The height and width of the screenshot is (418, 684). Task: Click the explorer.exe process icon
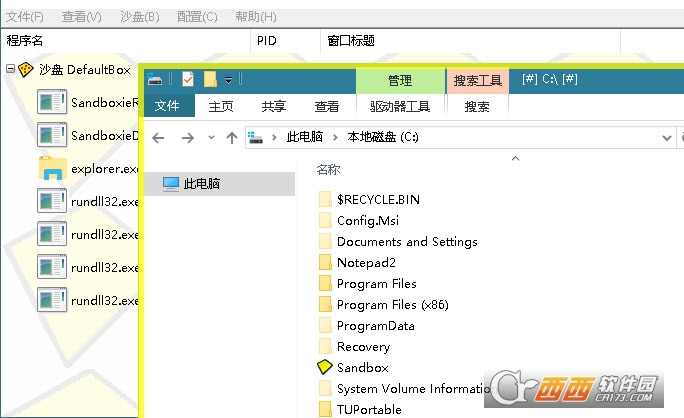52,168
